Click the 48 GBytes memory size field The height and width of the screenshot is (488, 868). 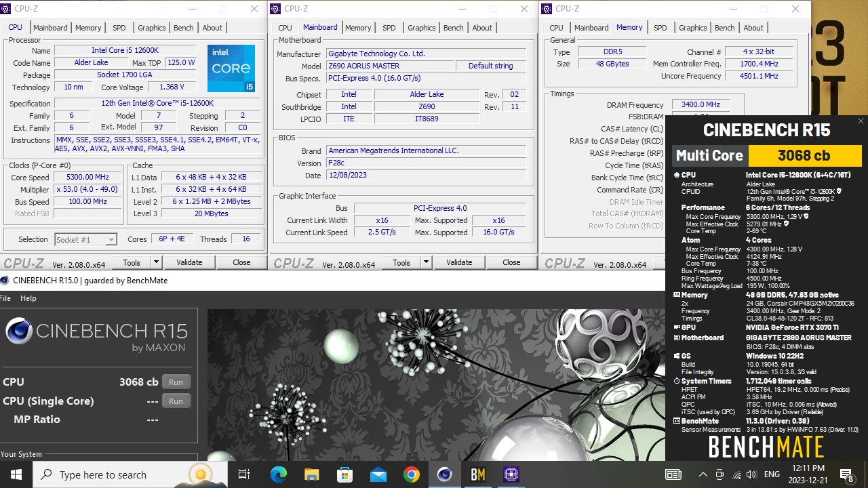[612, 64]
